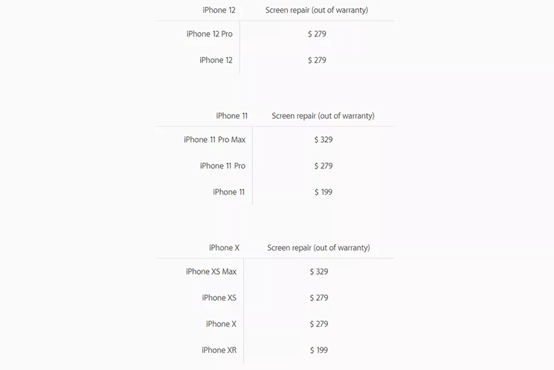The image size is (554, 370).
Task: Select the iPhone XS row label
Action: pos(219,298)
